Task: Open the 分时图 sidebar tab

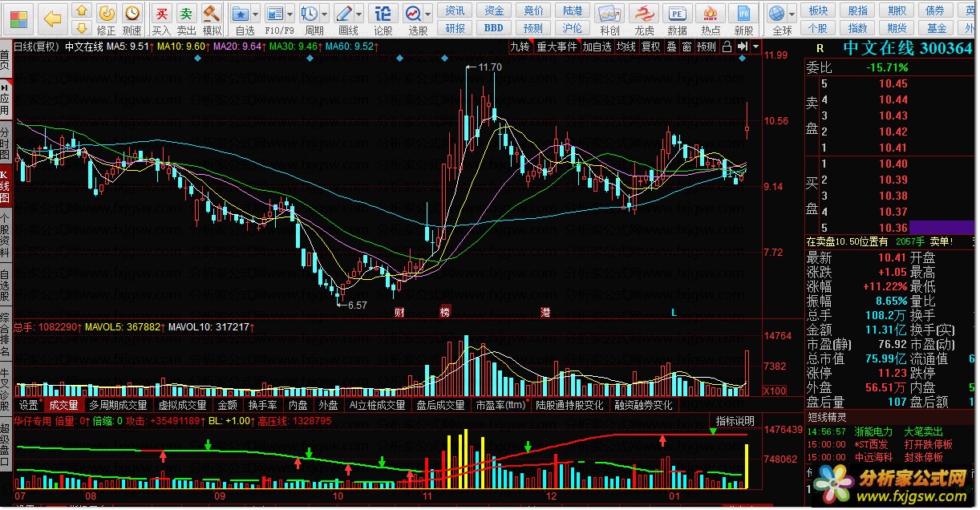Action: coord(6,143)
